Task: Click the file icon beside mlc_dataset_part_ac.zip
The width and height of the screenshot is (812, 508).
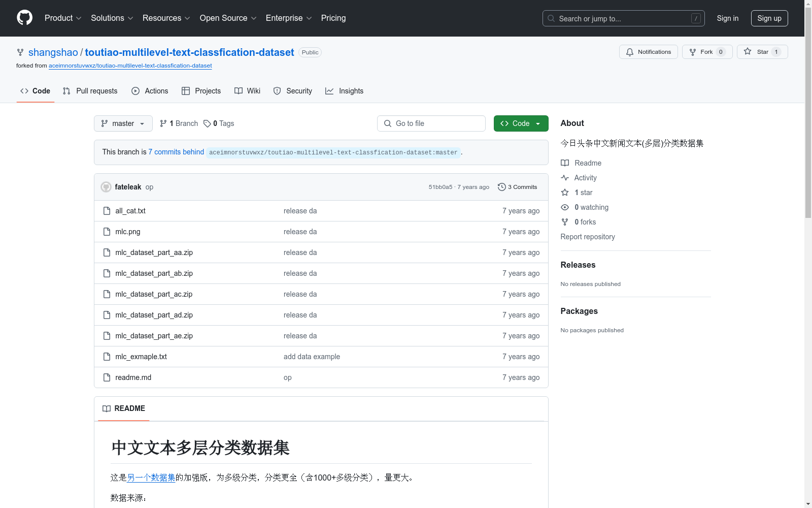Action: (x=107, y=294)
